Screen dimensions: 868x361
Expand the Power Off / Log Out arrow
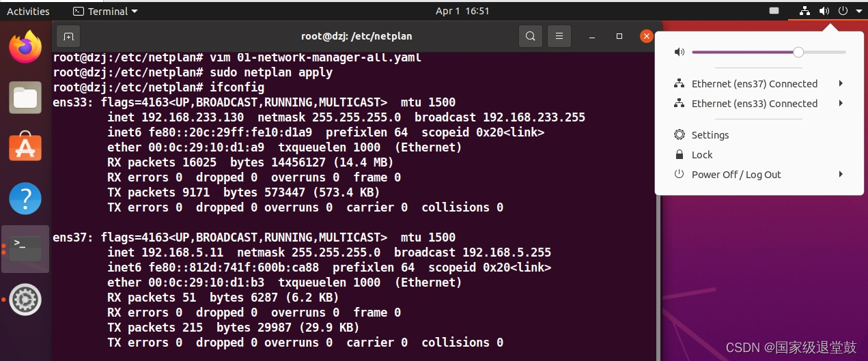[841, 175]
